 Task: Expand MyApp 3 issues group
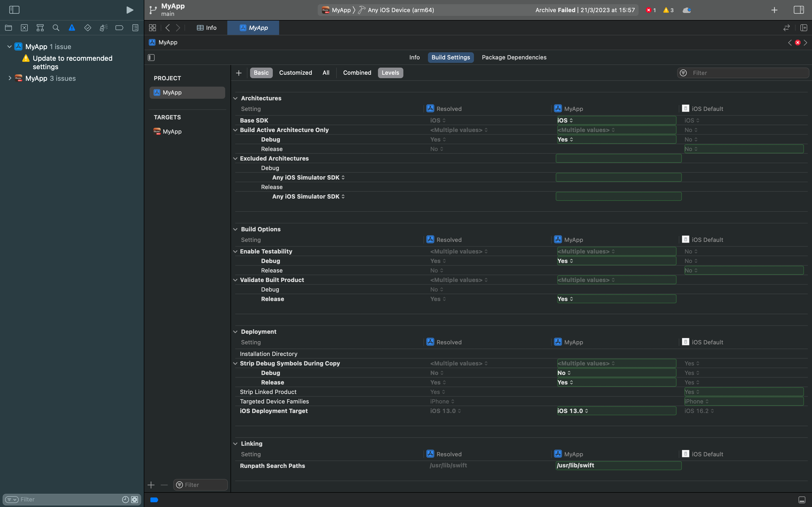click(10, 78)
